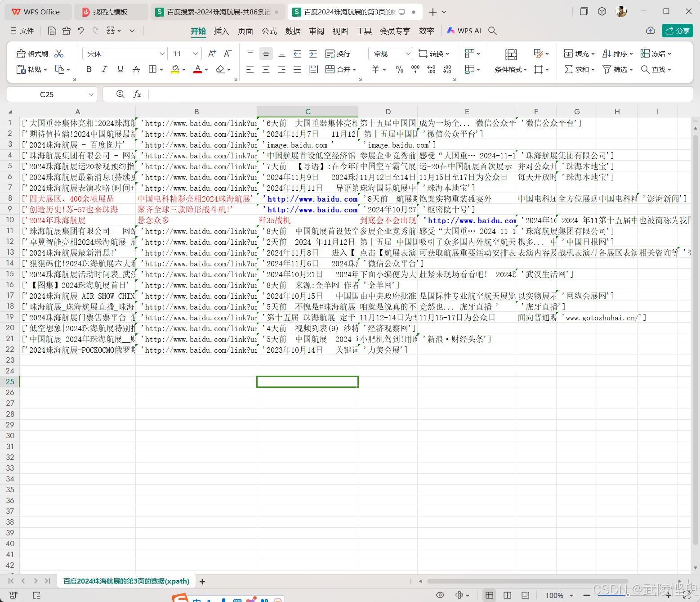Click the WPS AI button
Viewport: 700px width, 602px height.
464,31
